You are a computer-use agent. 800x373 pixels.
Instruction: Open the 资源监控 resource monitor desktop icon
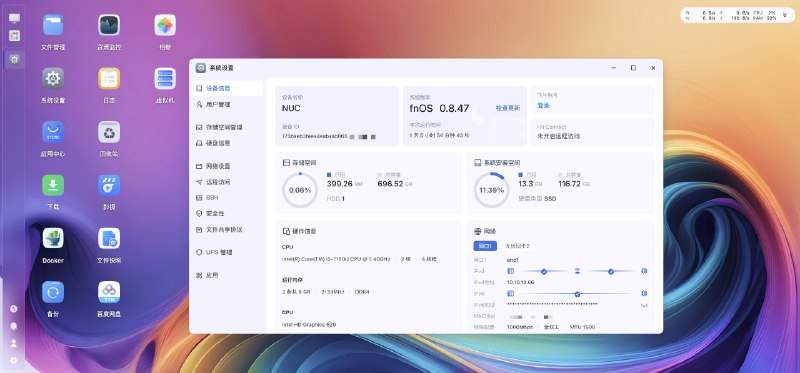109,26
